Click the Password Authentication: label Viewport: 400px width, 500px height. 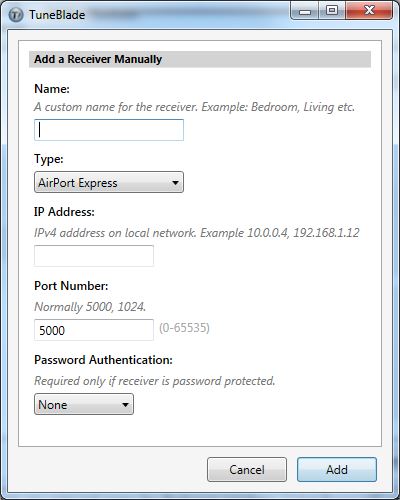coord(103,360)
